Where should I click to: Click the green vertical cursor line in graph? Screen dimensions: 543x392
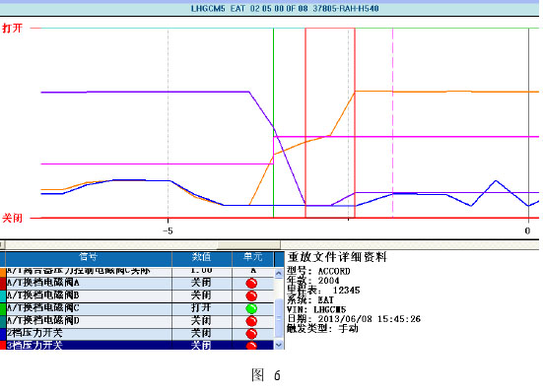274,123
